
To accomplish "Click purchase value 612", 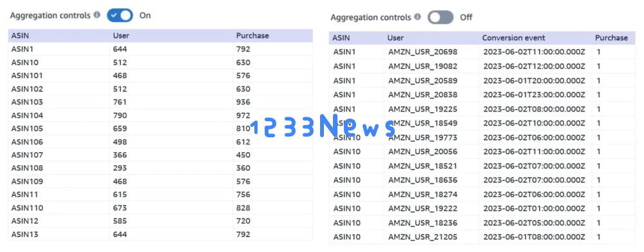I will coord(243,142).
